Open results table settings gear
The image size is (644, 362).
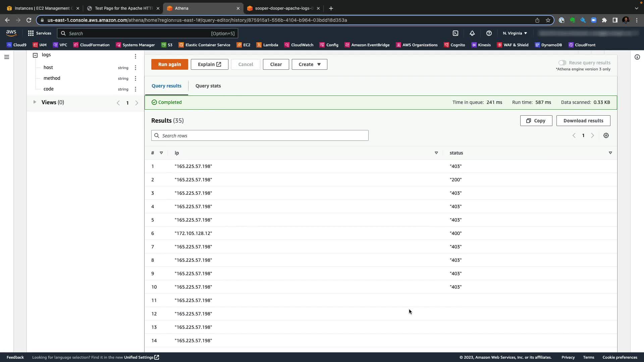pos(606,135)
